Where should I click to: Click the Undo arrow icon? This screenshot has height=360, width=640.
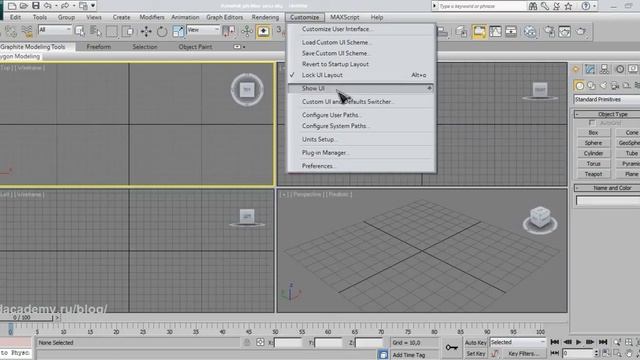48,6
